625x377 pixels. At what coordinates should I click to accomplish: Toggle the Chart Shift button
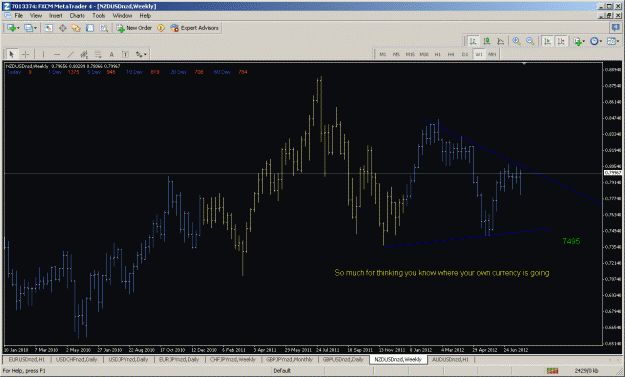point(561,41)
